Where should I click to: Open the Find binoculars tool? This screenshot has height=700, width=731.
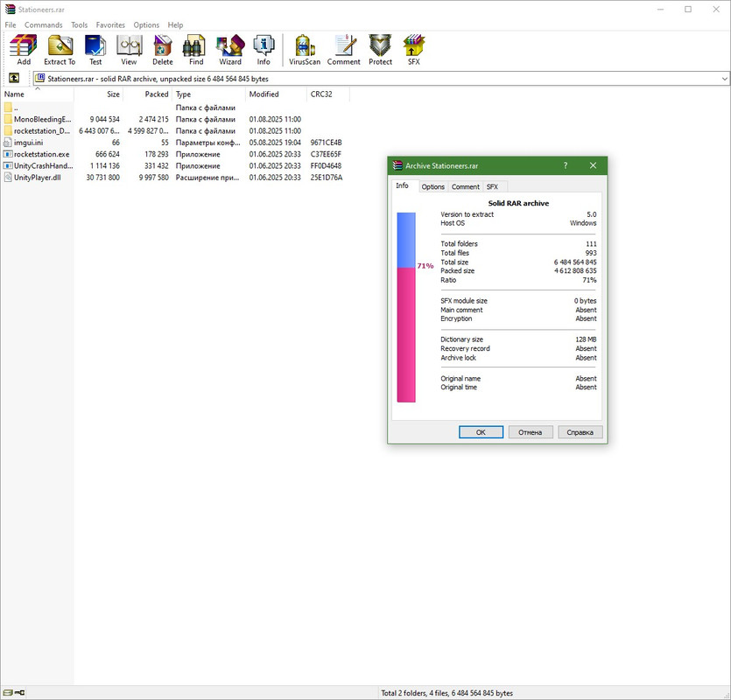(x=196, y=49)
